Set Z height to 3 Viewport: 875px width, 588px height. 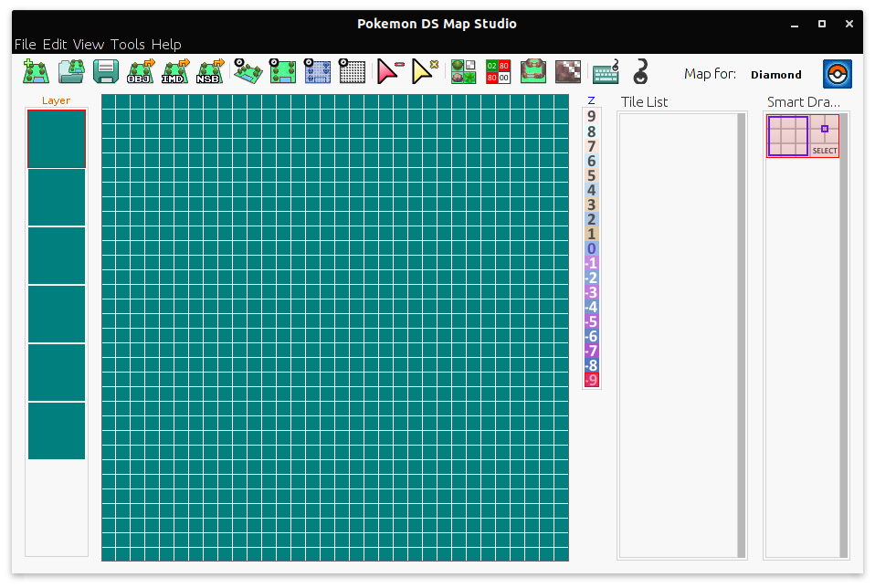[x=592, y=205]
